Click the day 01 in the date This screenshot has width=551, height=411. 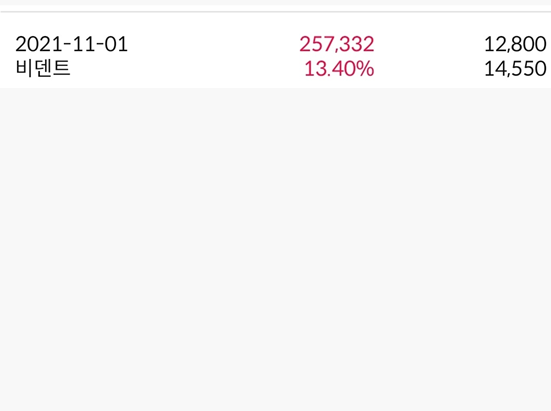pyautogui.click(x=116, y=44)
